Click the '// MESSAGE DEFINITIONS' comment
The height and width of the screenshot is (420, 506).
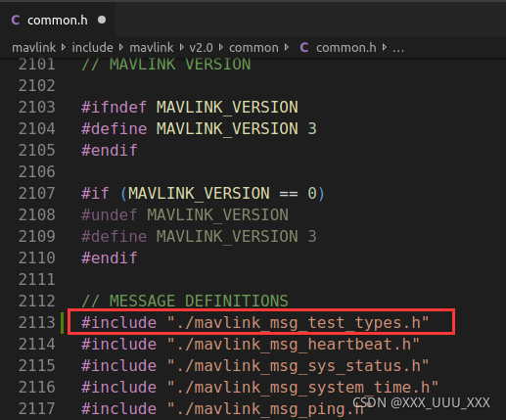coord(185,301)
